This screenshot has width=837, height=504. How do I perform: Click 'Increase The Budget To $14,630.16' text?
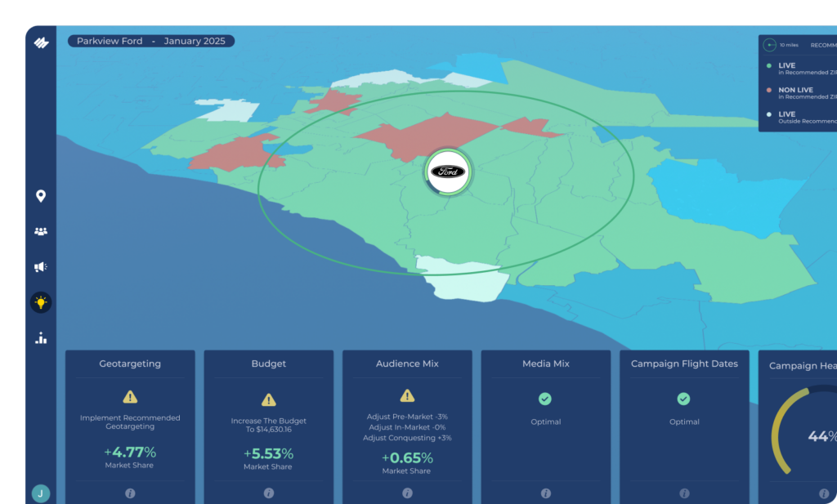pyautogui.click(x=268, y=425)
